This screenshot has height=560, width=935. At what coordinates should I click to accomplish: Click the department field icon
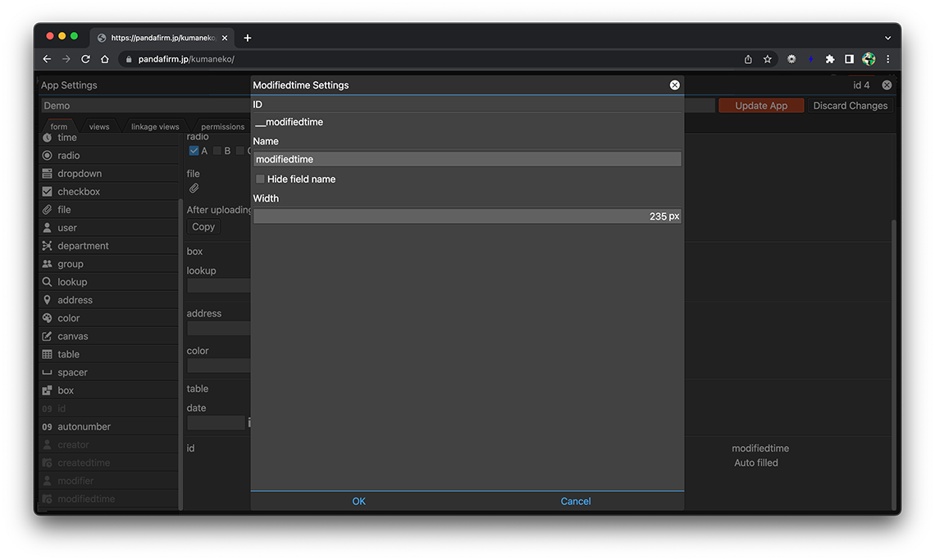click(x=48, y=246)
